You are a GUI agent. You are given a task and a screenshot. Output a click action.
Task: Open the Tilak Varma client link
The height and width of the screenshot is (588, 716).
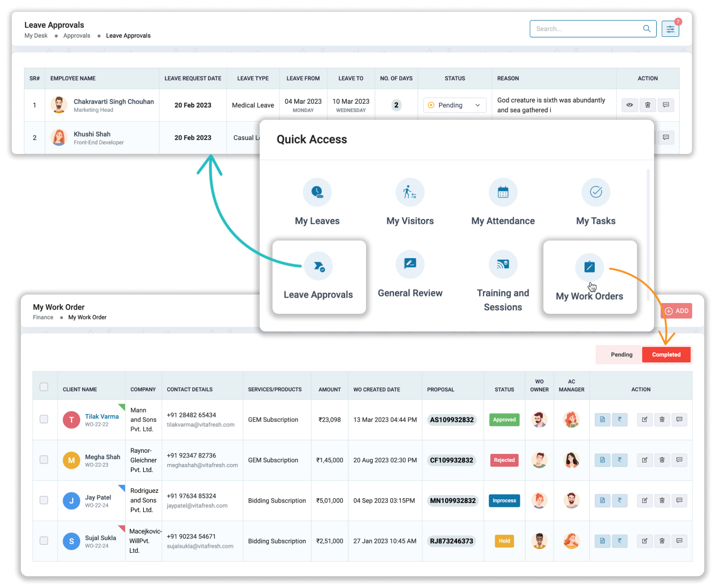tap(102, 416)
